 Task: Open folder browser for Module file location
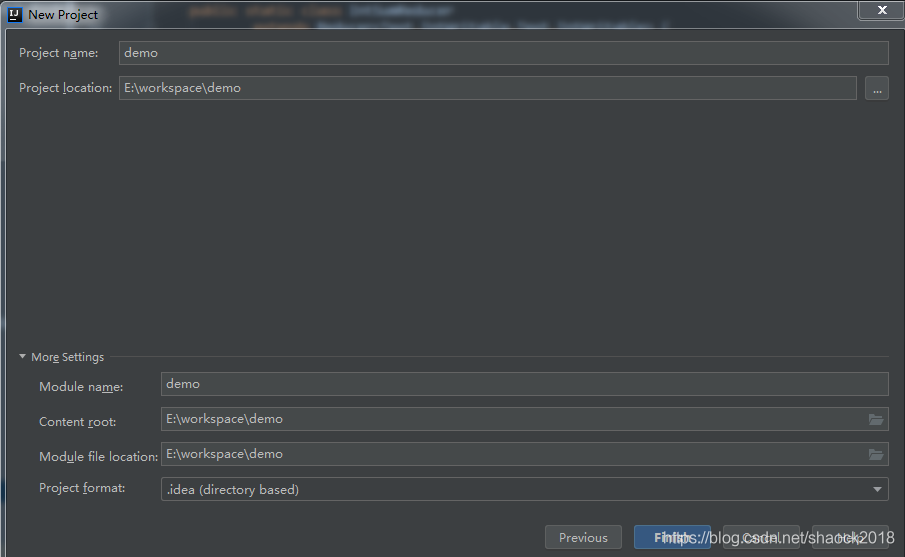coord(876,455)
